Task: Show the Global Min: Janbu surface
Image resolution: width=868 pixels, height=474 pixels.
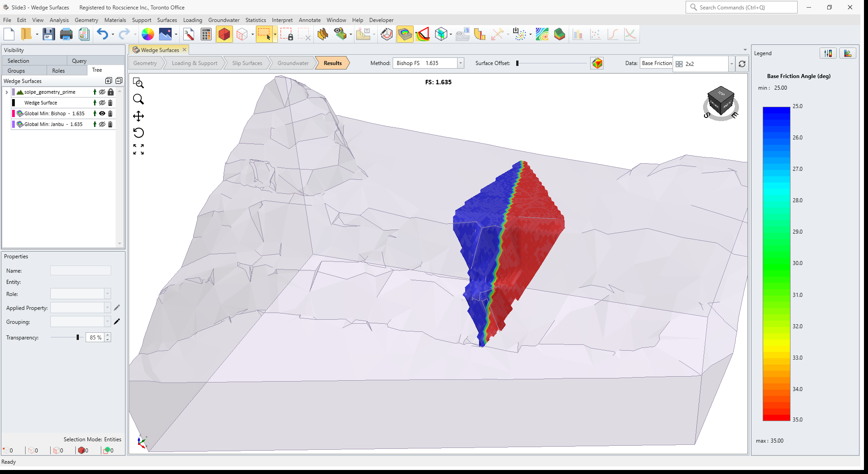Action: tap(102, 124)
